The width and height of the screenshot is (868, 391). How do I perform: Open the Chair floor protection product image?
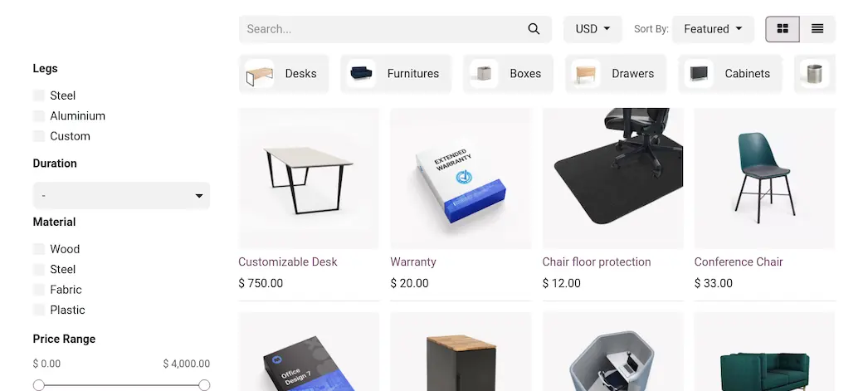(612, 178)
